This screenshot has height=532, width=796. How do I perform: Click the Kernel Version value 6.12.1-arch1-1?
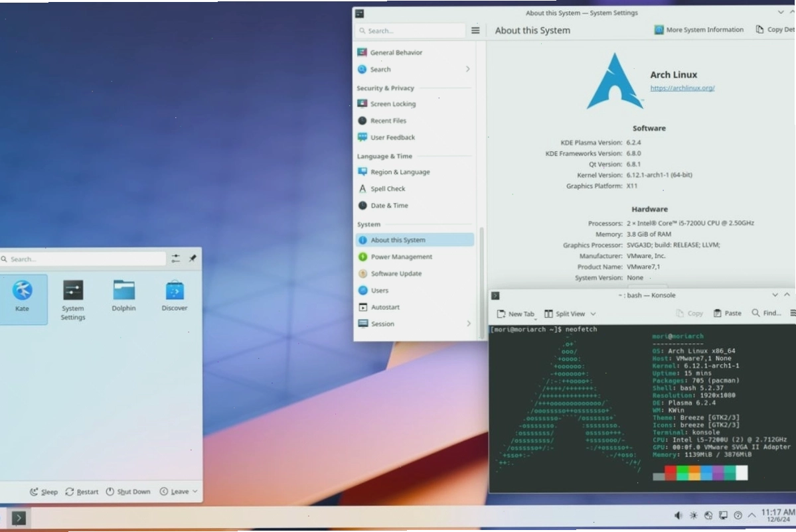(659, 175)
